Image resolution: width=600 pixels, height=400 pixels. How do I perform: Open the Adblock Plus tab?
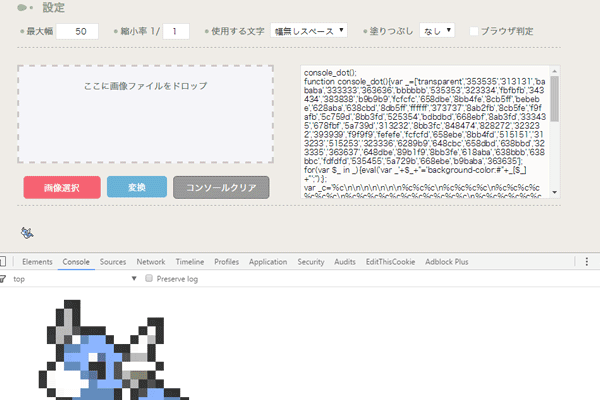pos(447,262)
